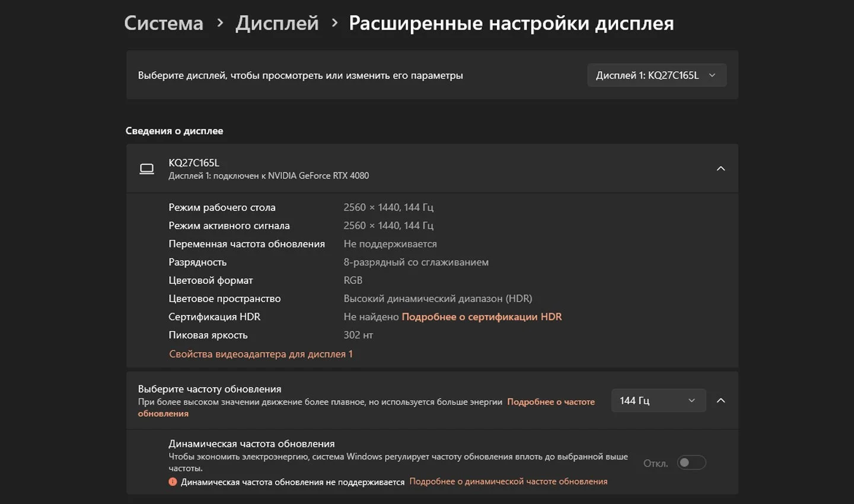Viewport: 854px width, 504px height.
Task: Click Сертификация HDR label
Action: [214, 317]
